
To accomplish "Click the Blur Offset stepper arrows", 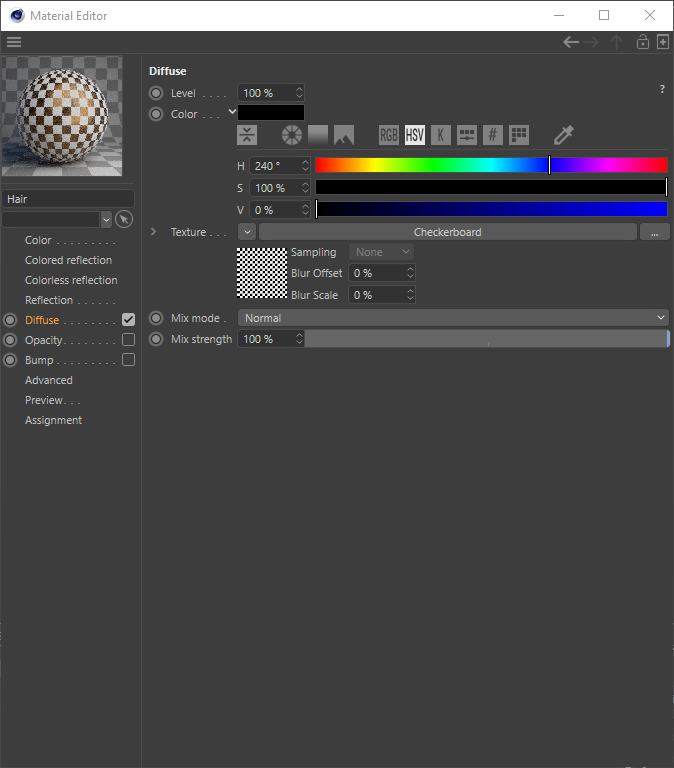I will [410, 273].
